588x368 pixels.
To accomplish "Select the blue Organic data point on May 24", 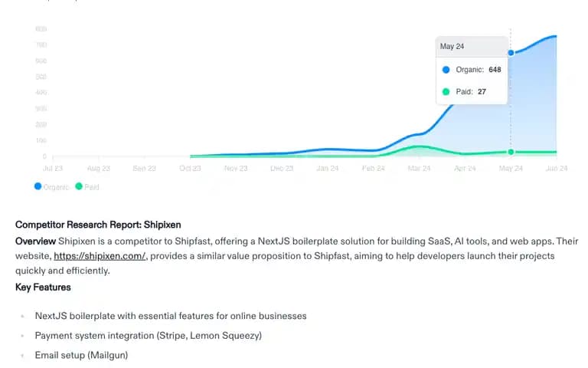I will (x=511, y=53).
